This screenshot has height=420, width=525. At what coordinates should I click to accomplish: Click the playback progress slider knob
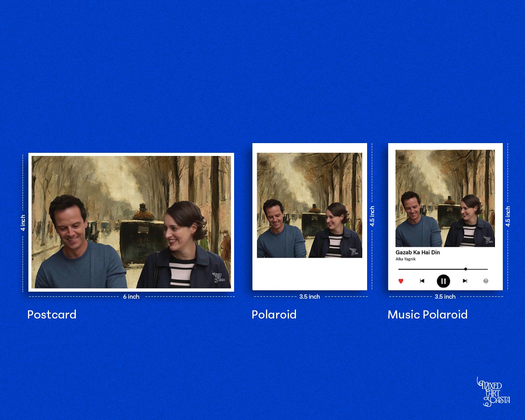[x=465, y=269]
